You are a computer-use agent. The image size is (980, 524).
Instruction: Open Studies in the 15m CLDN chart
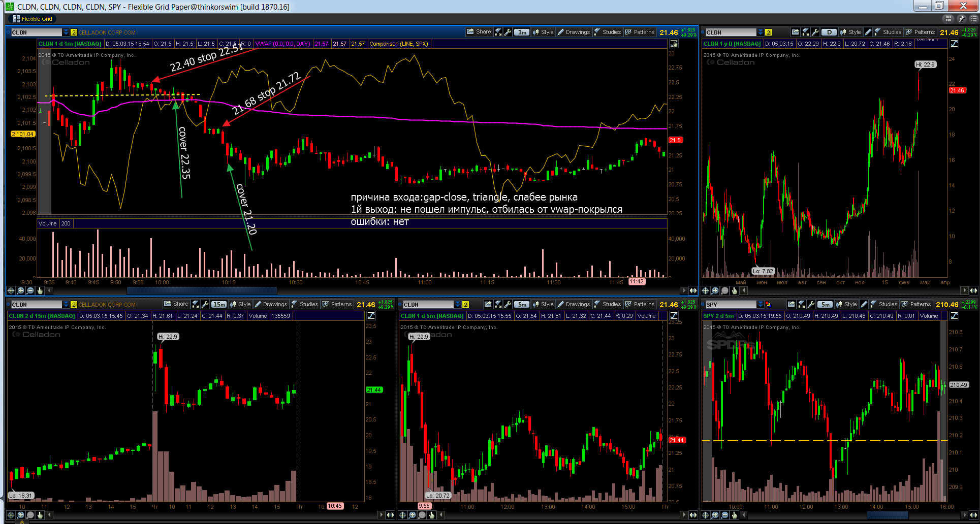304,304
